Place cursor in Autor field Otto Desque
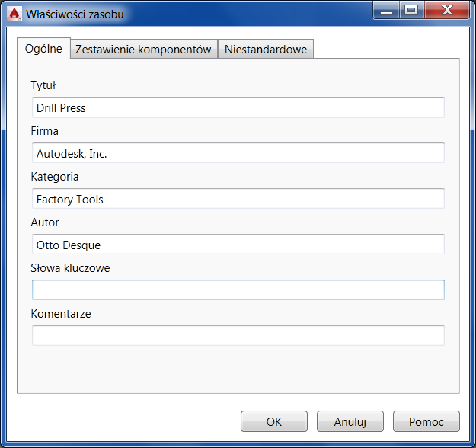Viewport: 476px width, 448px height. [238, 245]
